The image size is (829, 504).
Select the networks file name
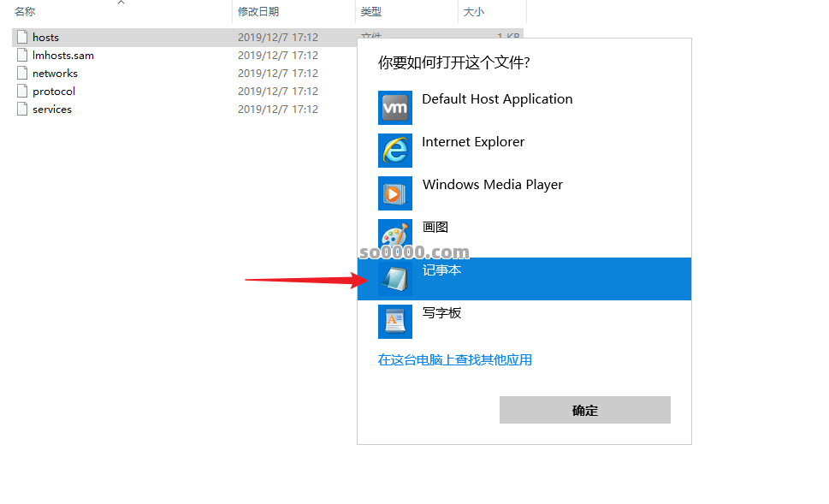click(55, 73)
